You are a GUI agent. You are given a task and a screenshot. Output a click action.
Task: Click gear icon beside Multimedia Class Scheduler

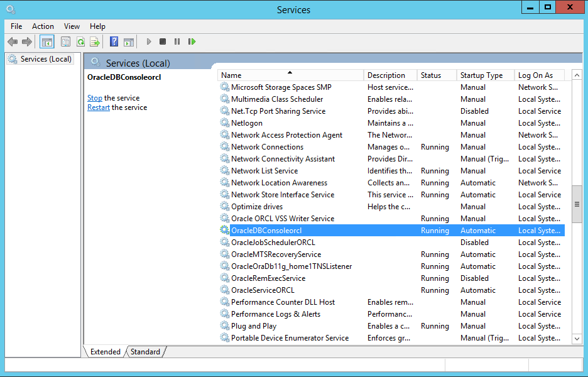click(x=225, y=99)
